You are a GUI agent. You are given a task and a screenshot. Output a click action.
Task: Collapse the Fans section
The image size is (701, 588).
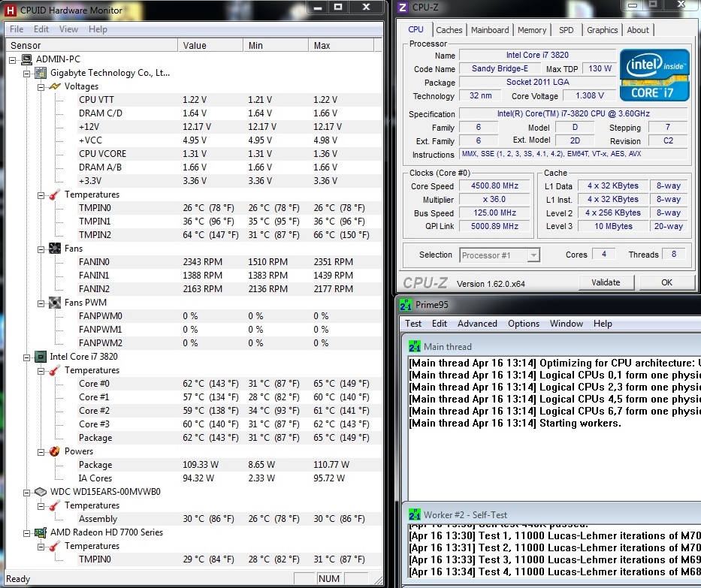pos(41,249)
